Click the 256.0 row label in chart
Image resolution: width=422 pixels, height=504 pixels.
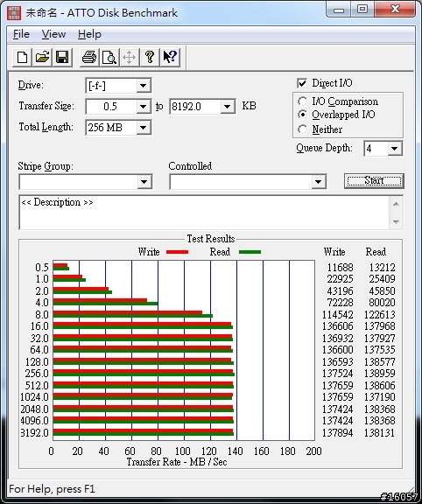[x=37, y=374]
